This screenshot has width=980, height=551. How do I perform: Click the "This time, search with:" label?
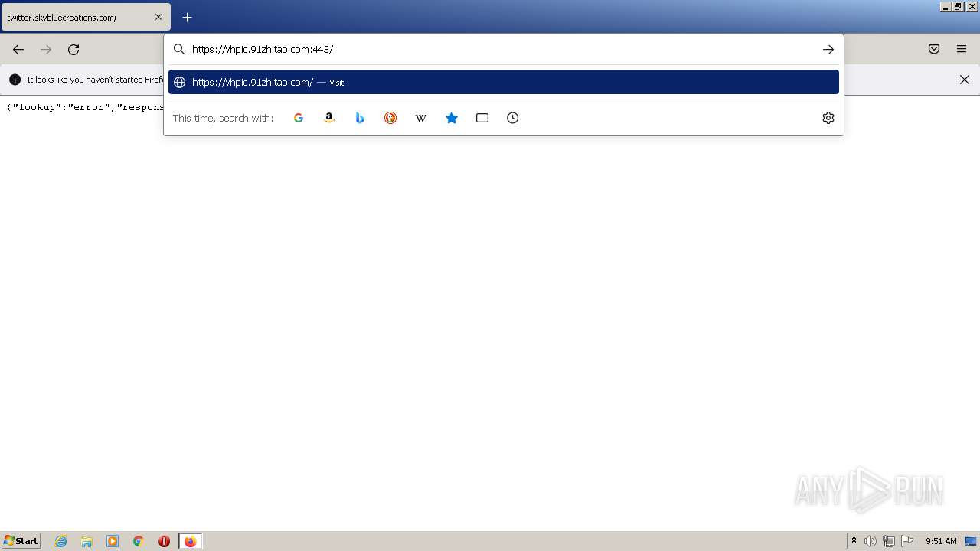pyautogui.click(x=223, y=118)
